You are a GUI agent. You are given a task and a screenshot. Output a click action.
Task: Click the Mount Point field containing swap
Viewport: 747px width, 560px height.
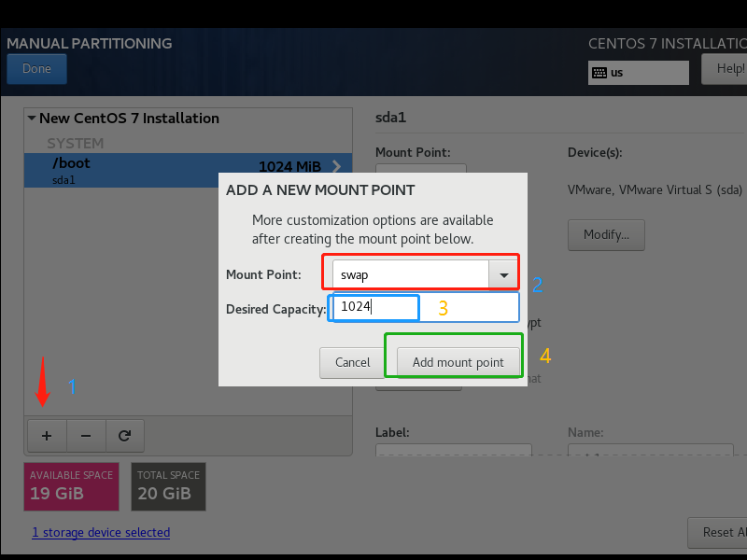pos(411,274)
